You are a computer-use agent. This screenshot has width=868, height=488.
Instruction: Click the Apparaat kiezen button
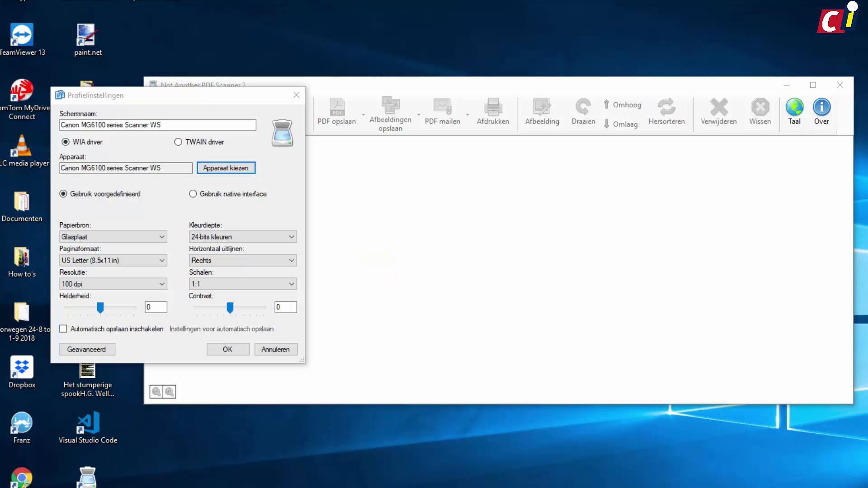click(226, 168)
